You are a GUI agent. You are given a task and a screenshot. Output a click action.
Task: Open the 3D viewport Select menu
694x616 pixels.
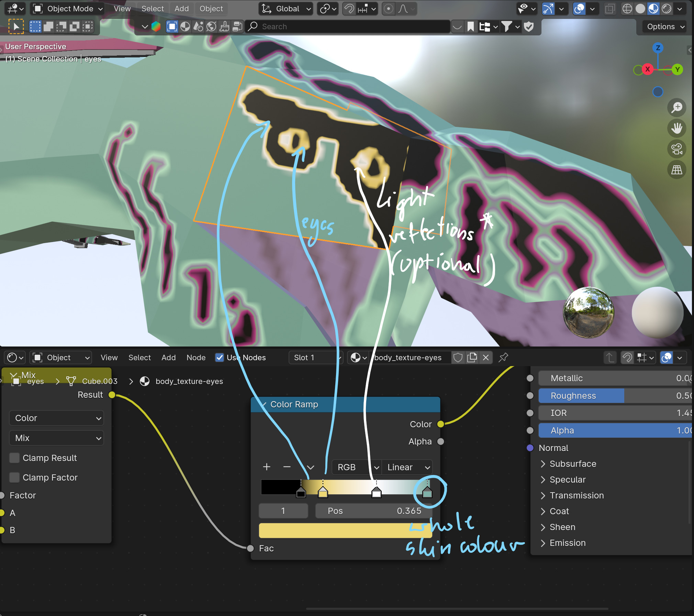click(153, 9)
